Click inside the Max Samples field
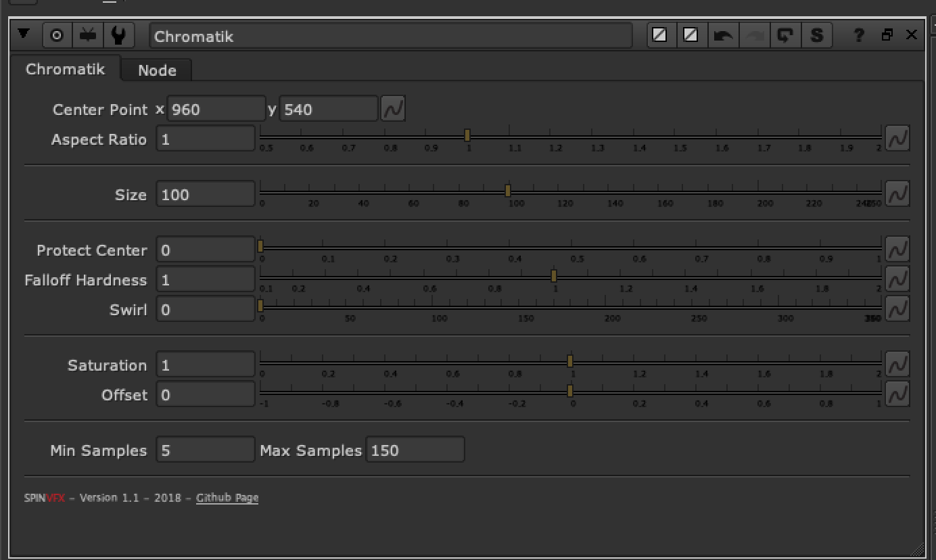The width and height of the screenshot is (936, 560). click(x=415, y=449)
